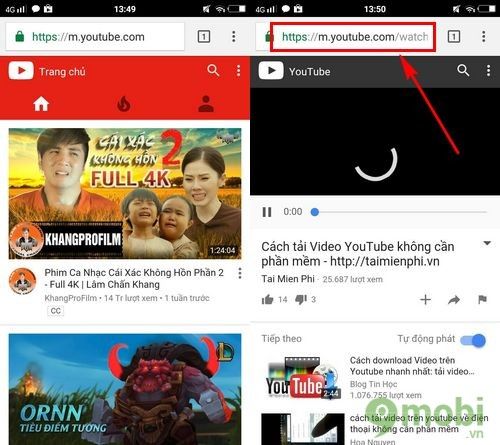Viewport: 500px width, 445px height.
Task: Like the video with thumbs up
Action: pos(267,299)
